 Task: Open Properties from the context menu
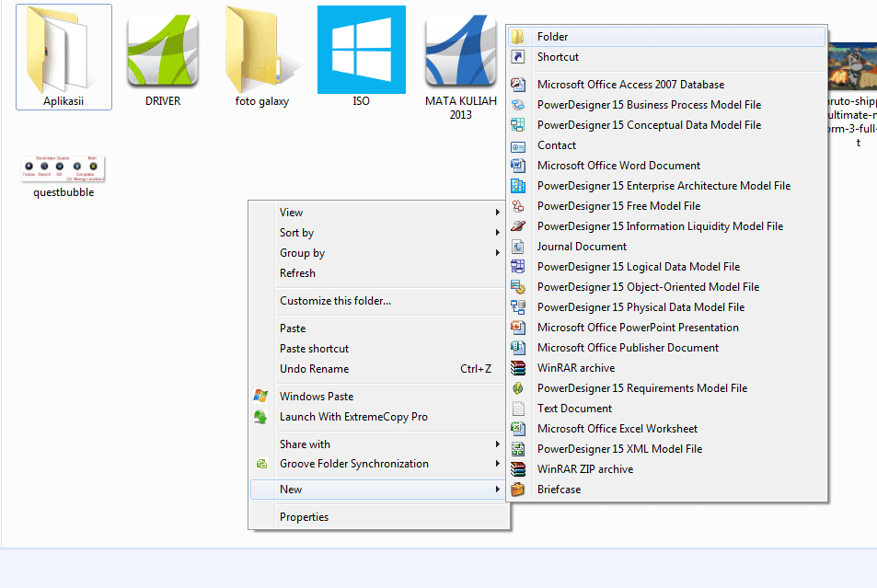tap(378, 517)
